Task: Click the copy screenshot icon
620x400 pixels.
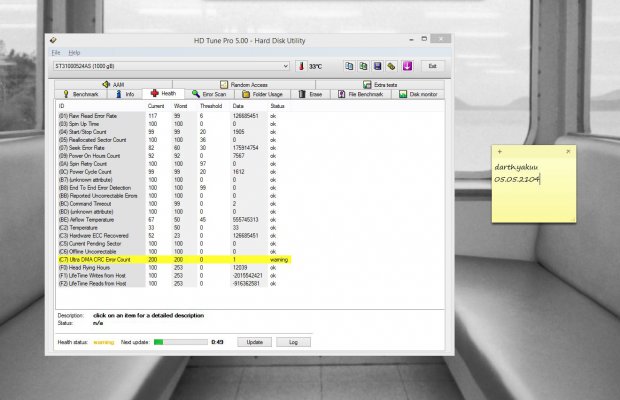Action: pyautogui.click(x=363, y=66)
